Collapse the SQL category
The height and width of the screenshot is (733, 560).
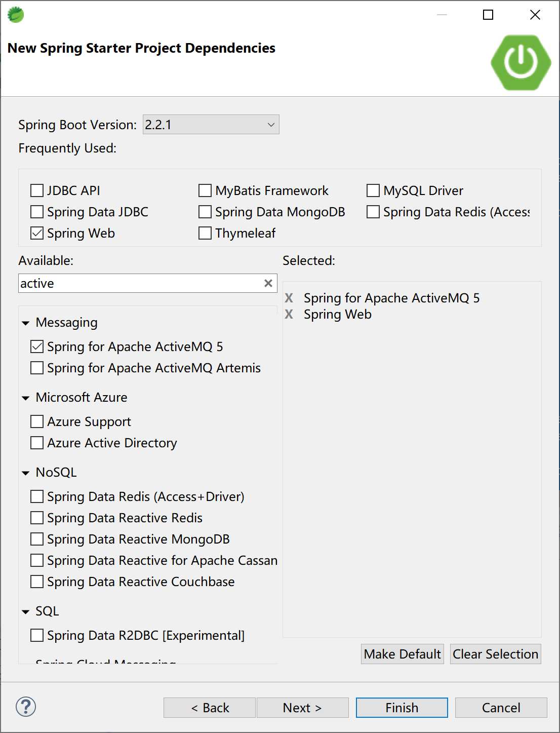26,612
